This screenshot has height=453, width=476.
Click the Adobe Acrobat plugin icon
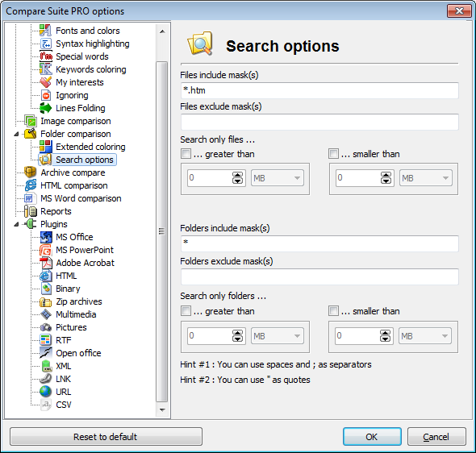pos(45,263)
